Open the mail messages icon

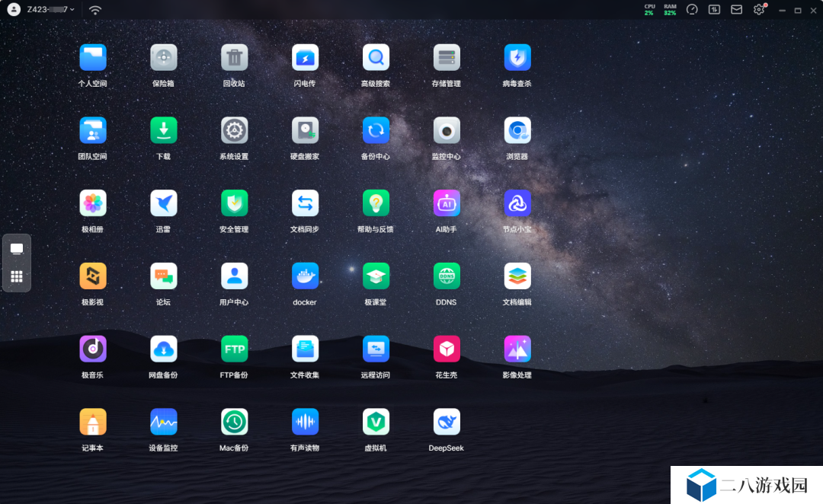click(736, 9)
